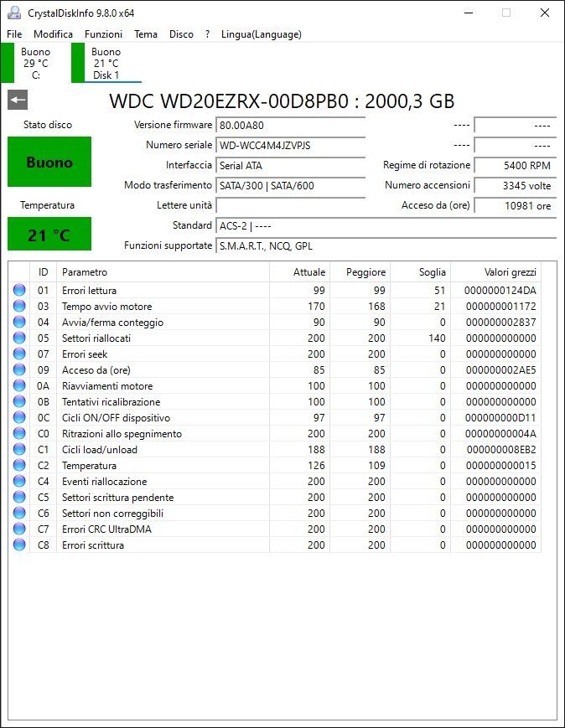This screenshot has width=565, height=728.
Task: Click status orb for Cicli ON/OFF dispositivo
Action: [x=19, y=417]
